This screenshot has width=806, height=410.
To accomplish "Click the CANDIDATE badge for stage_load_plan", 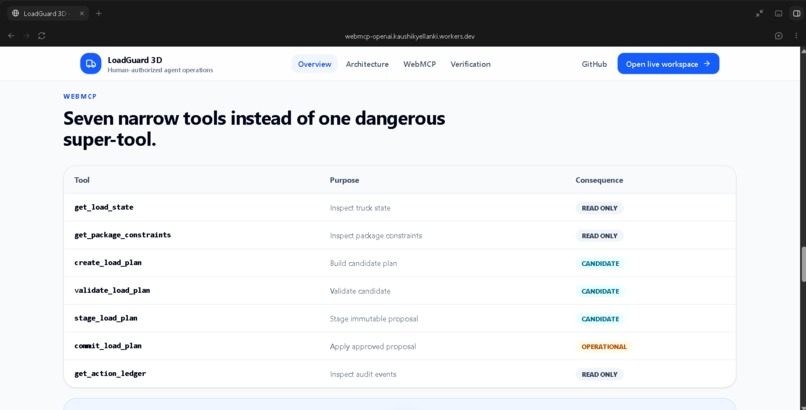I will pyautogui.click(x=600, y=319).
